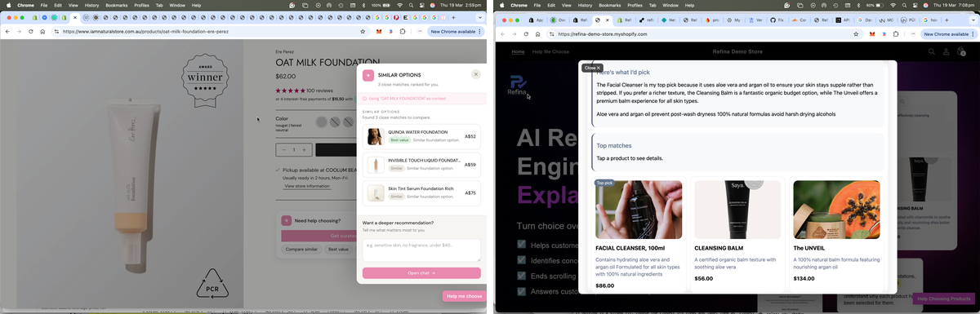Open account icon in Refina store header

(x=947, y=51)
